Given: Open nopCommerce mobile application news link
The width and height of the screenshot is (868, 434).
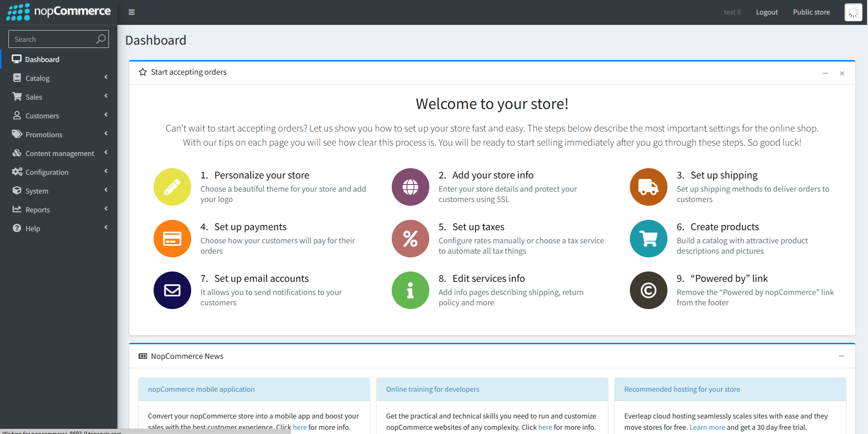Looking at the screenshot, I should click(x=201, y=389).
